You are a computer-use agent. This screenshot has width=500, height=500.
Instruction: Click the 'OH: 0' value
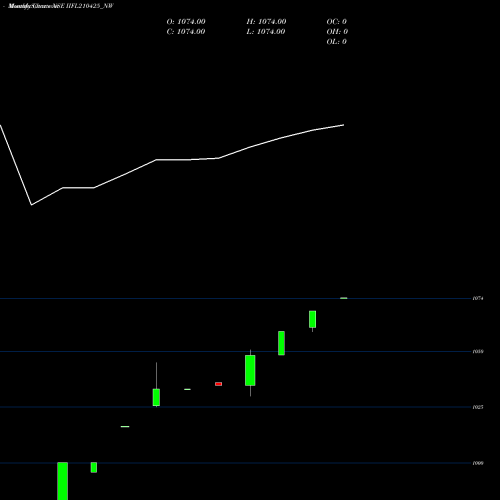(x=337, y=32)
